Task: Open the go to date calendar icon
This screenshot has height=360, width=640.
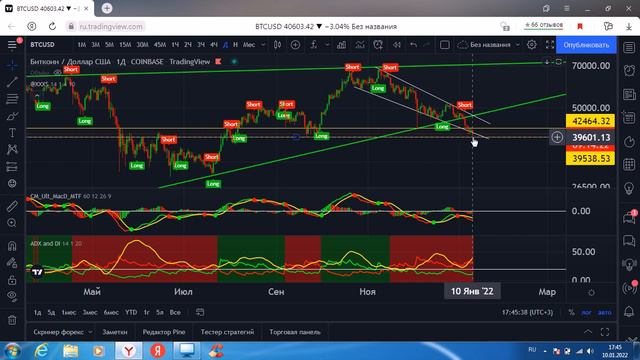Action: pyautogui.click(x=200, y=312)
